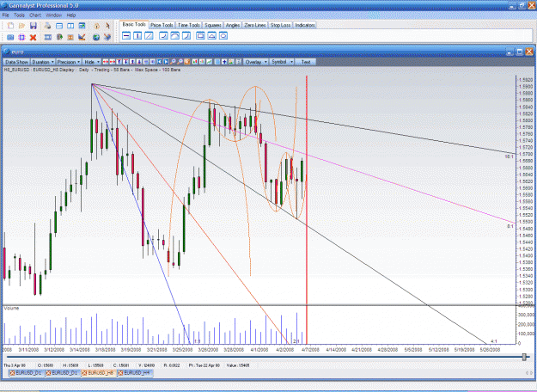Image resolution: width=537 pixels, height=392 pixels.
Task: Select the diagonal trend line tool
Action: pyautogui.click(x=149, y=35)
